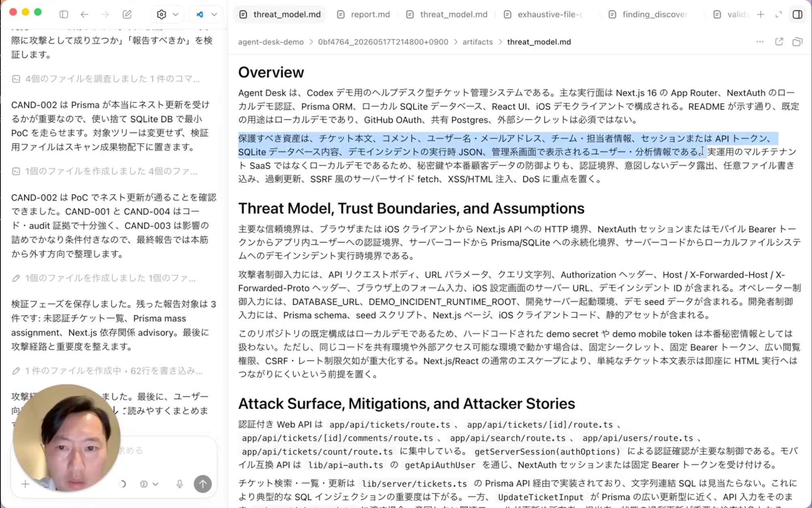The height and width of the screenshot is (508, 812).
Task: Click document icon on report.md tab
Action: point(341,15)
